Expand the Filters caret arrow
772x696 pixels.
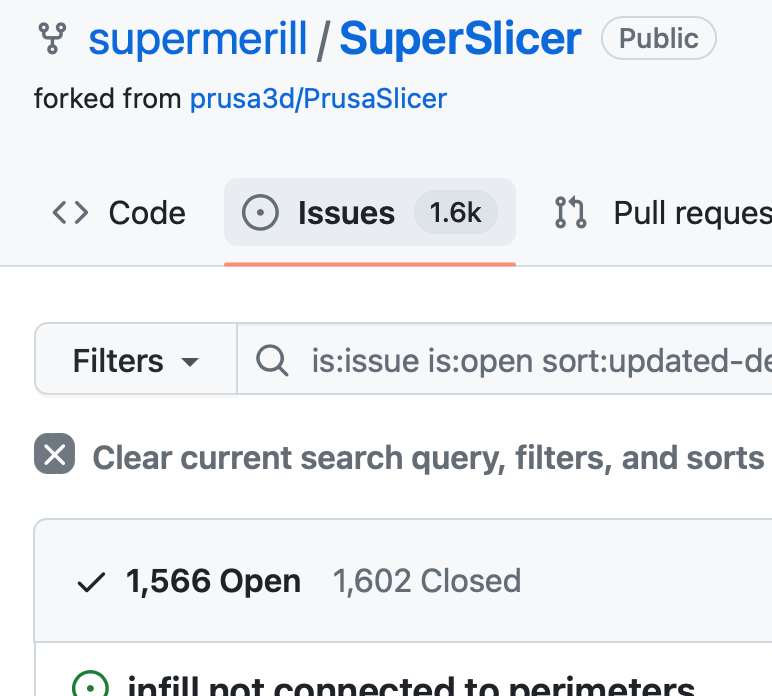pyautogui.click(x=190, y=362)
